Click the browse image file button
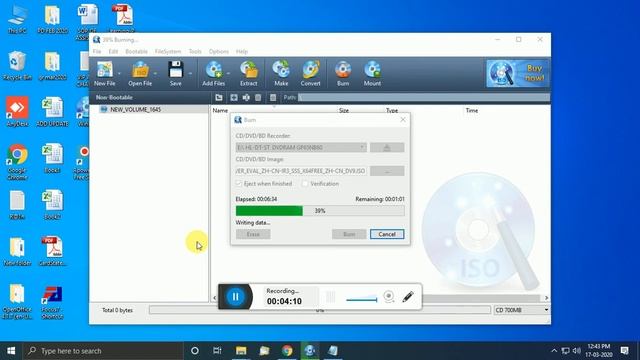 click(x=387, y=171)
